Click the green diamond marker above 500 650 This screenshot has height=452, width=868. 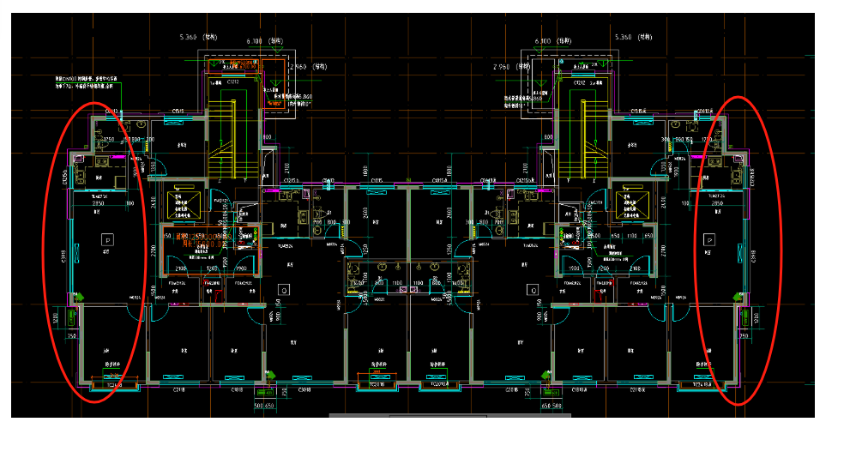coord(271,376)
